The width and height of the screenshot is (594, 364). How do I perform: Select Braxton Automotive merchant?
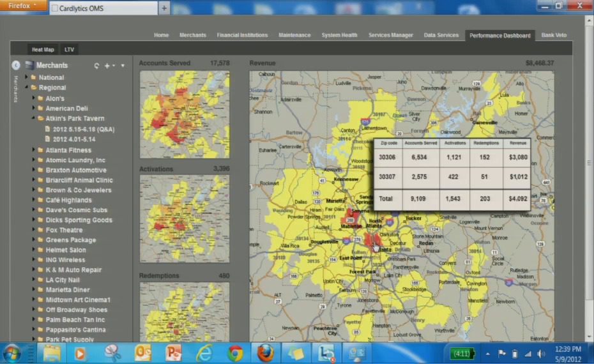click(76, 170)
